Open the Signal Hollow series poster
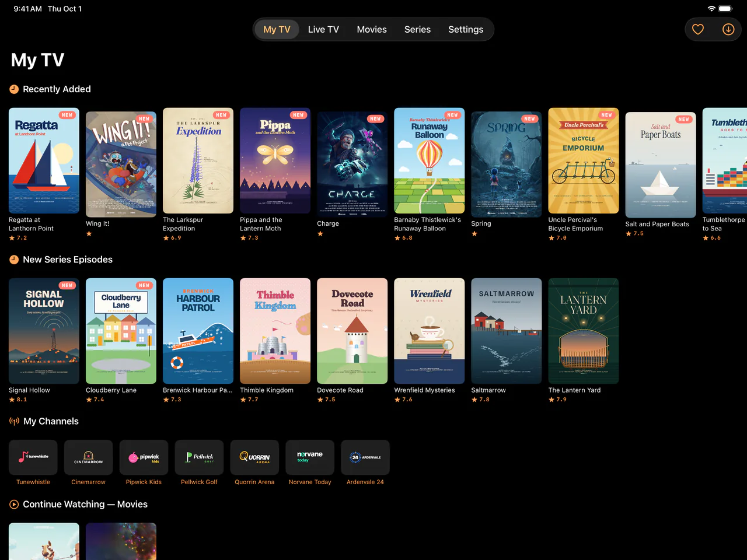This screenshot has height=560, width=747. tap(44, 331)
